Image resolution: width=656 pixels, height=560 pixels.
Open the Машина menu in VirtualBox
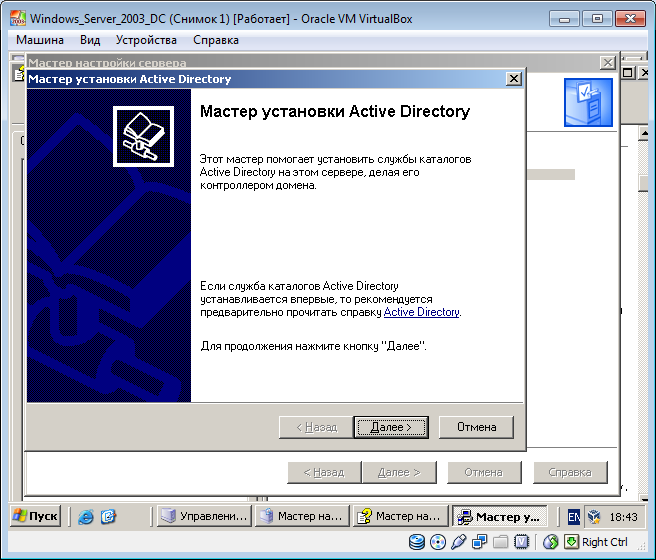coord(40,40)
